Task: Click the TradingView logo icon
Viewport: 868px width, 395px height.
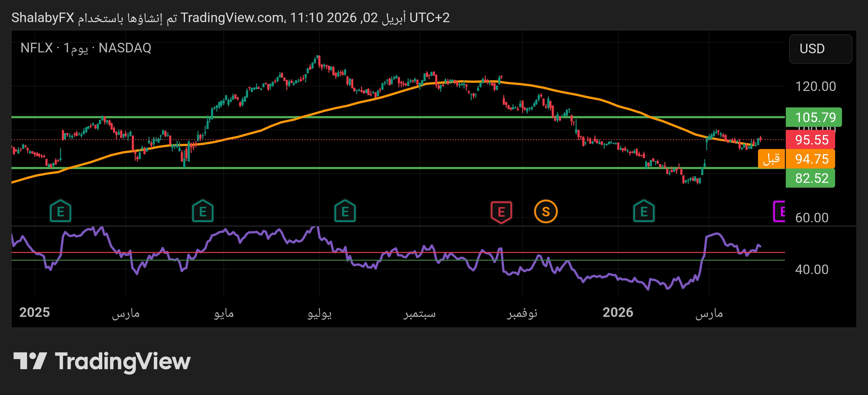Action: [30, 361]
